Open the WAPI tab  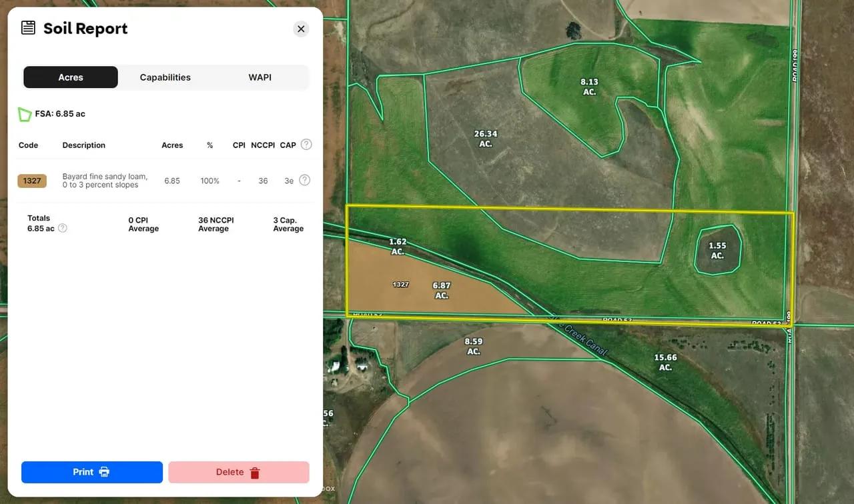pos(260,77)
